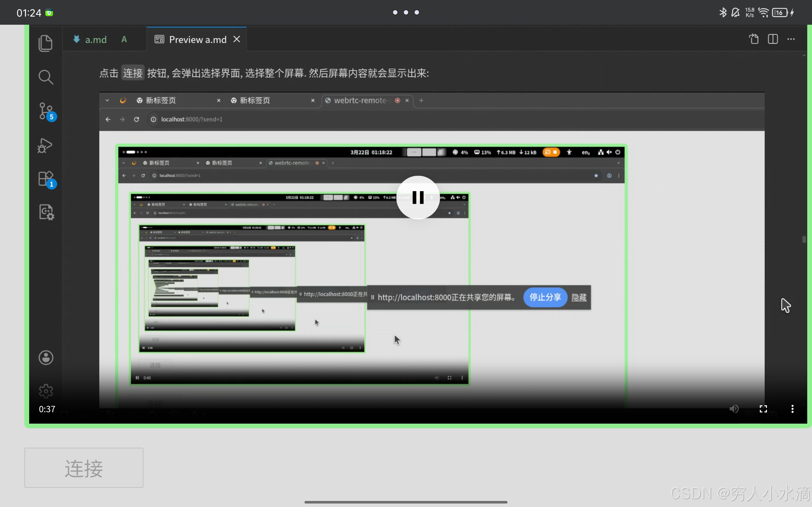The width and height of the screenshot is (812, 507).
Task: Click the 连接 button below video
Action: click(x=83, y=468)
